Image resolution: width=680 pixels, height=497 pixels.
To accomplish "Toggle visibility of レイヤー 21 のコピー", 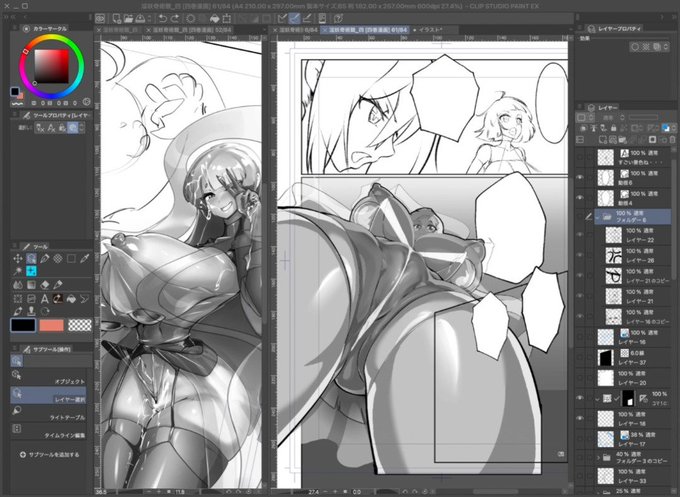I will pos(580,275).
